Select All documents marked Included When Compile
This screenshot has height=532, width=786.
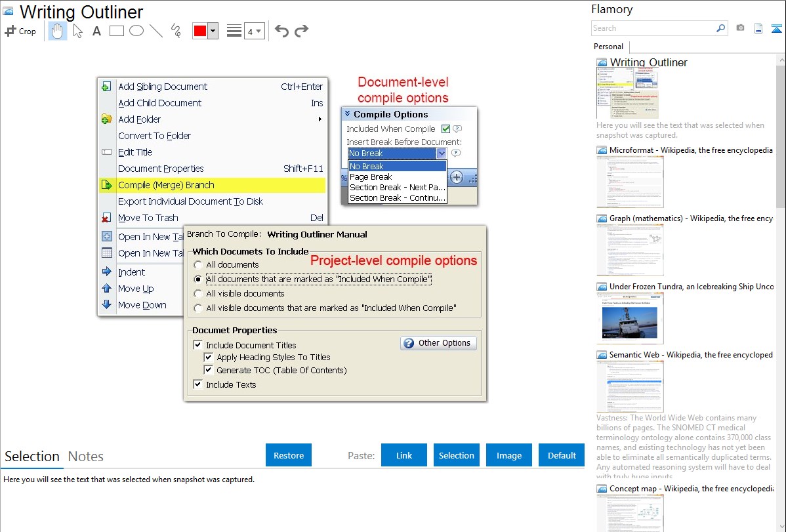pyautogui.click(x=198, y=279)
